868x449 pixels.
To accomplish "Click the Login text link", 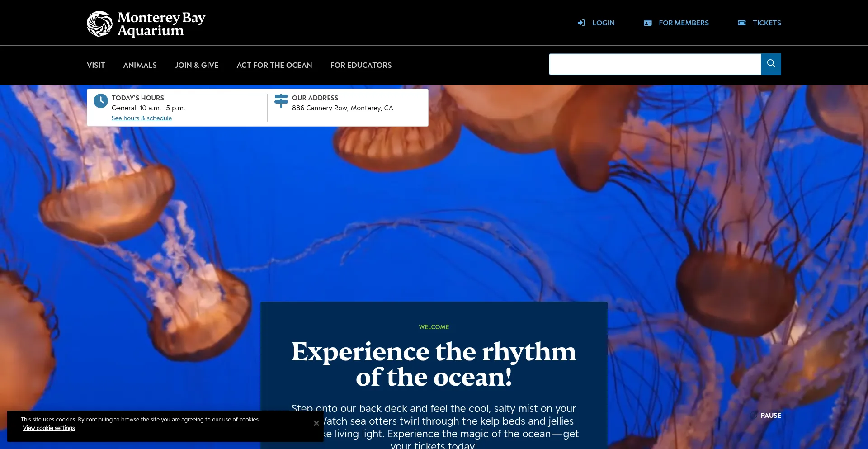I will point(604,23).
